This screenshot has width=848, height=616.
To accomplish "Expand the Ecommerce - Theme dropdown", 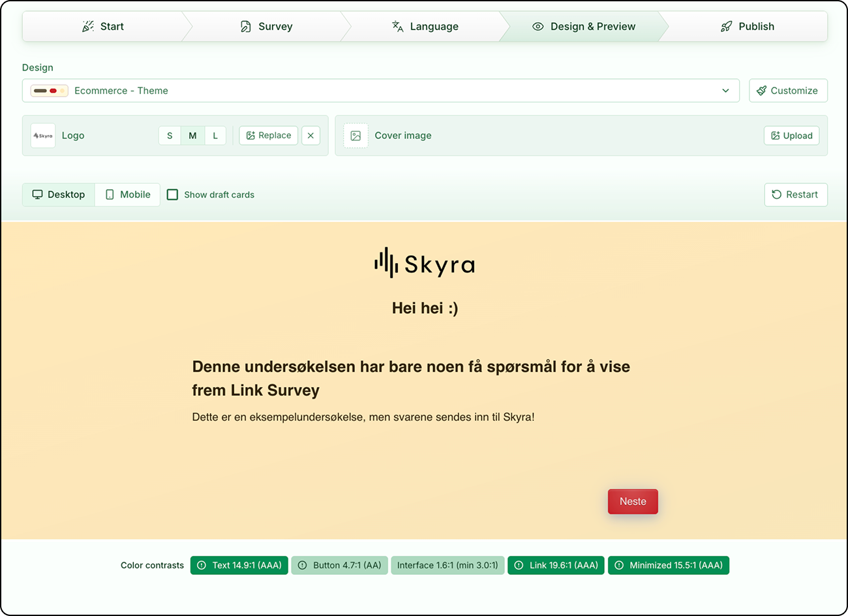I will (381, 91).
